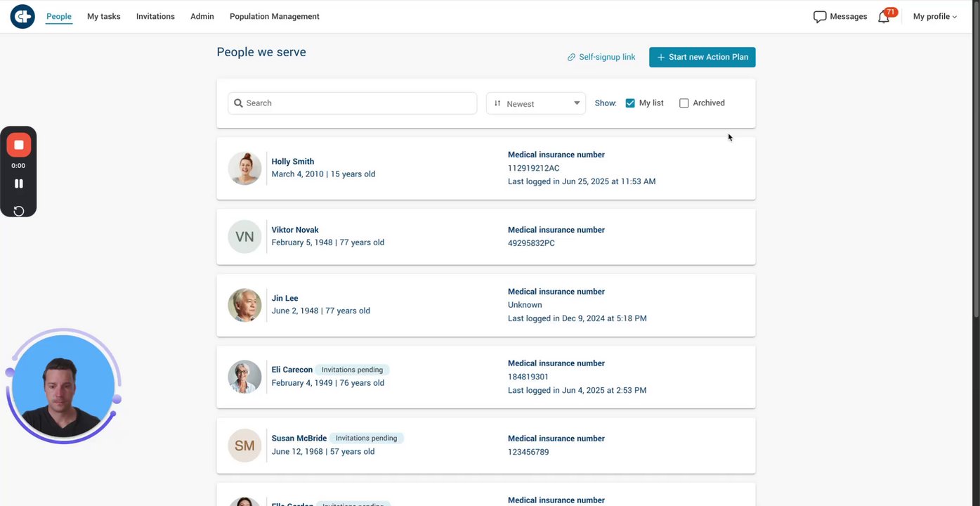Expand the Newest sort dropdown

(536, 103)
